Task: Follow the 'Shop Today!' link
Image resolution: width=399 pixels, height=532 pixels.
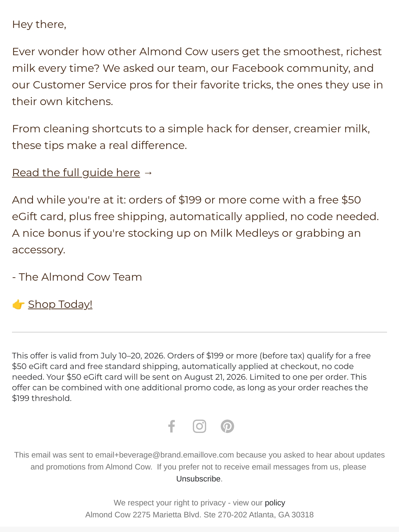Action: [60, 304]
